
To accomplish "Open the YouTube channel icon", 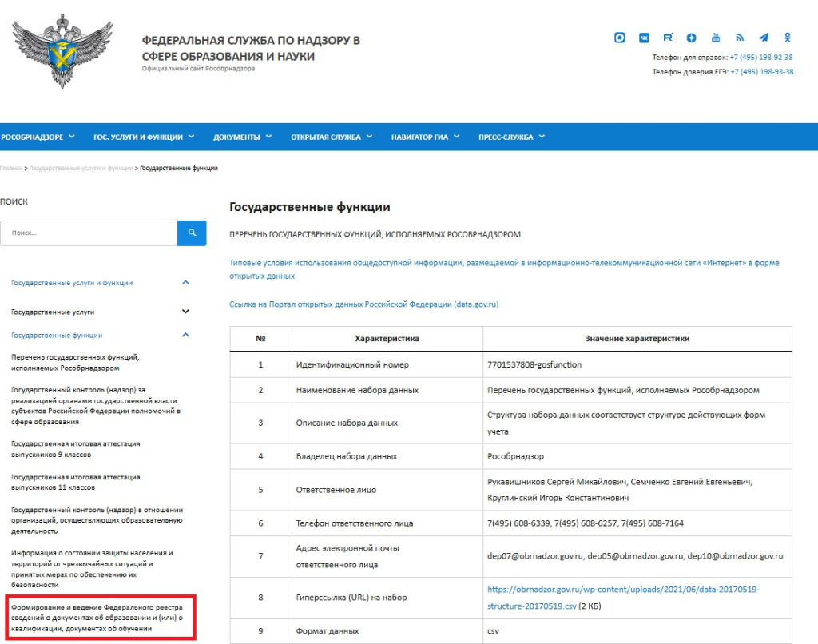I will [716, 38].
